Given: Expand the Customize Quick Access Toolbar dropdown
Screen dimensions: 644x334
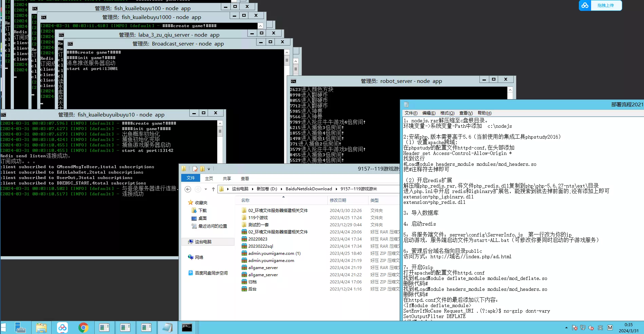Looking at the screenshot, I should [209, 169].
